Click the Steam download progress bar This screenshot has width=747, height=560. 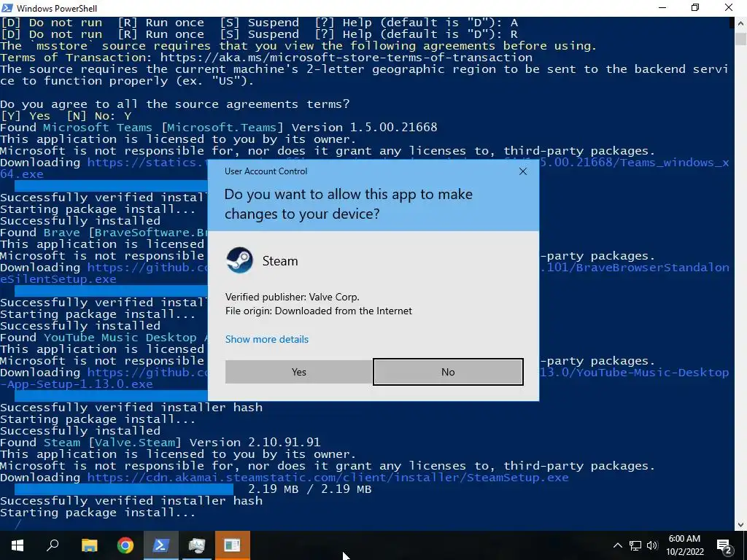point(124,489)
